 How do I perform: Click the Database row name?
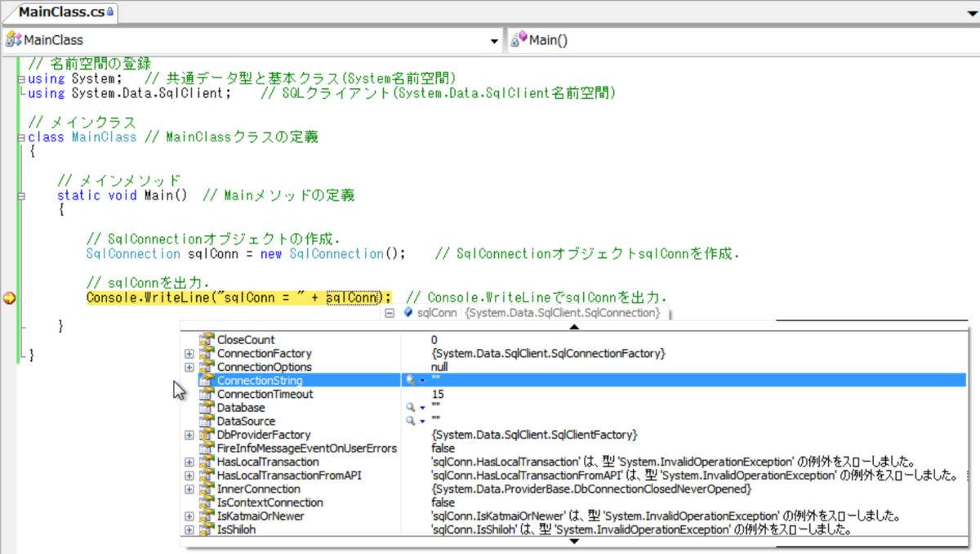(x=241, y=408)
